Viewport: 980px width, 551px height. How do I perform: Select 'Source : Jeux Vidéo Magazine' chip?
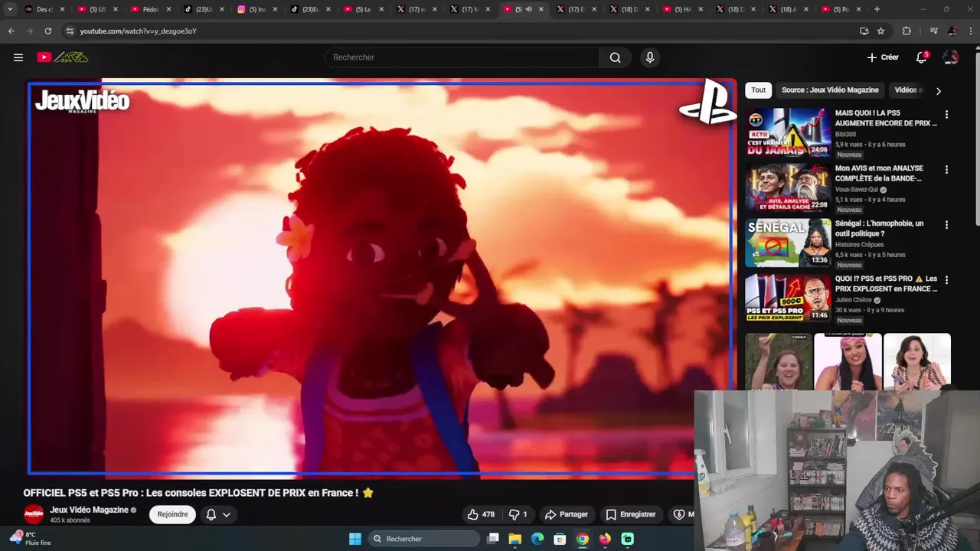click(x=830, y=90)
